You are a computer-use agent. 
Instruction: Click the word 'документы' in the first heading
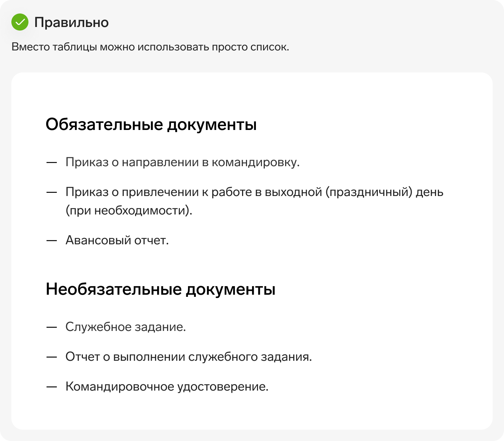212,125
